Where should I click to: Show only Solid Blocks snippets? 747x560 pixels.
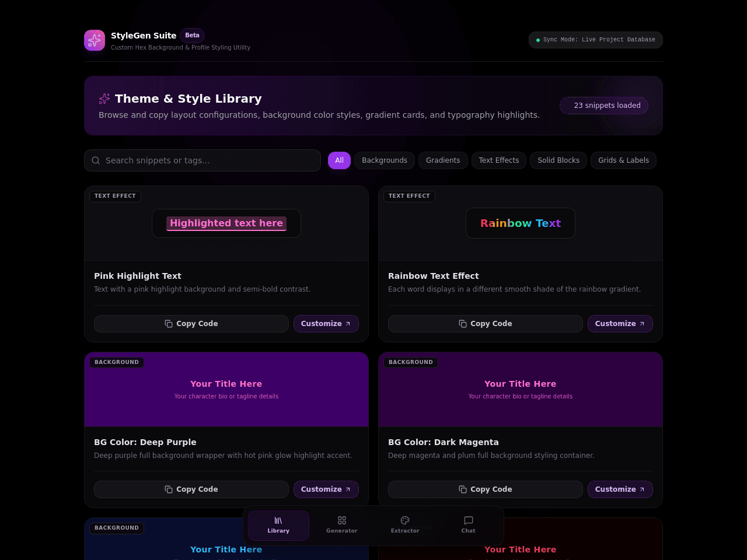click(x=558, y=160)
